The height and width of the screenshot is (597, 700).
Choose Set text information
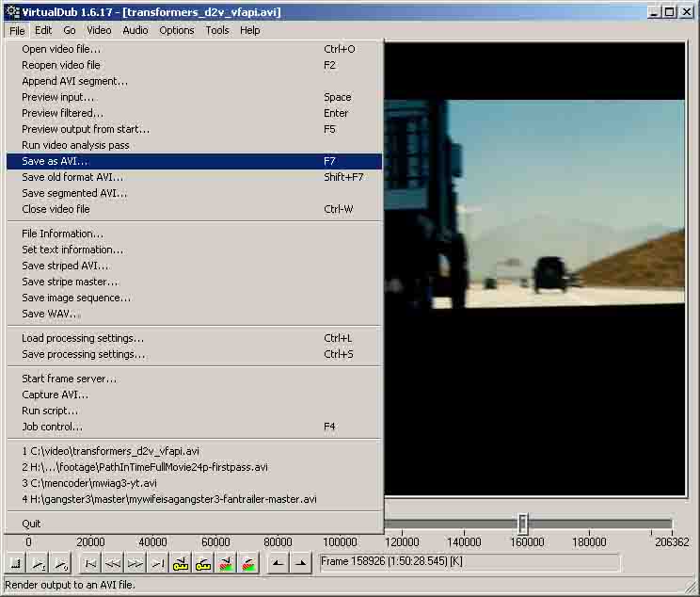(x=194, y=250)
